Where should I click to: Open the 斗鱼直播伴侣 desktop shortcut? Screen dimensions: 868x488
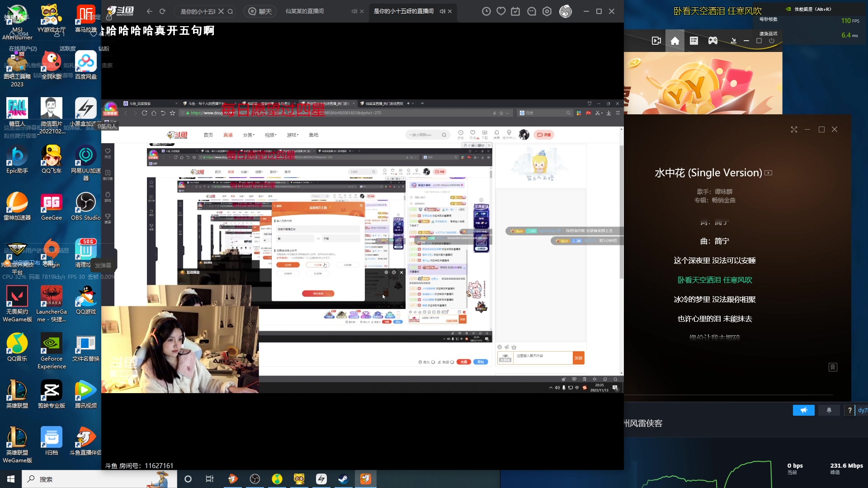click(x=86, y=441)
